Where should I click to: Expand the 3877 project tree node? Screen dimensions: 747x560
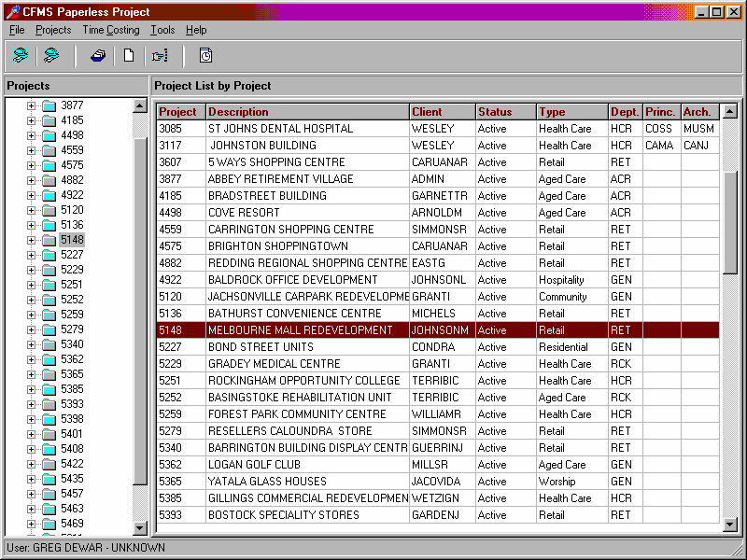click(31, 106)
